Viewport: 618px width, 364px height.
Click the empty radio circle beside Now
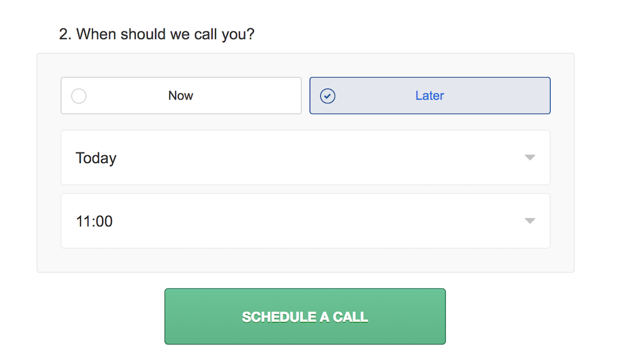click(79, 96)
